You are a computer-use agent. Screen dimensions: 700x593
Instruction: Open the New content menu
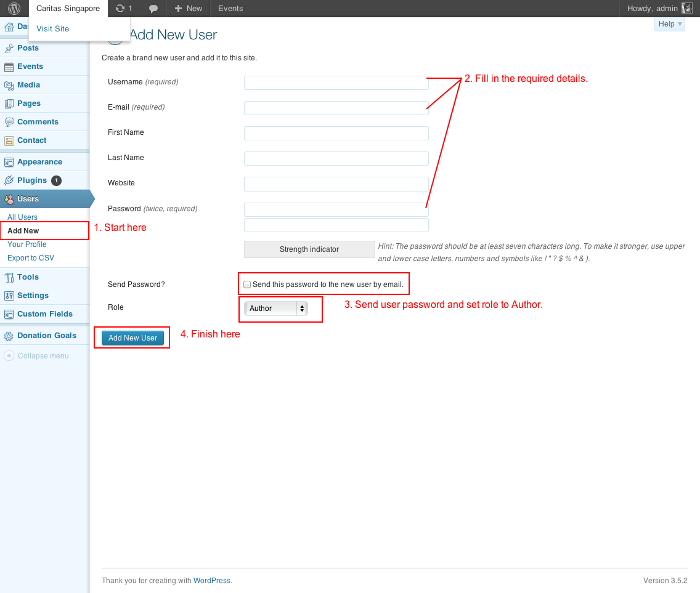click(189, 9)
